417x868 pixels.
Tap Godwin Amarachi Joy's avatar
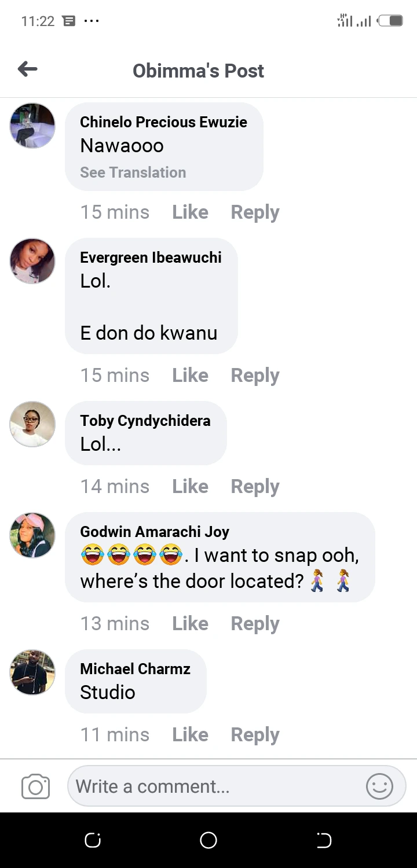(x=32, y=535)
